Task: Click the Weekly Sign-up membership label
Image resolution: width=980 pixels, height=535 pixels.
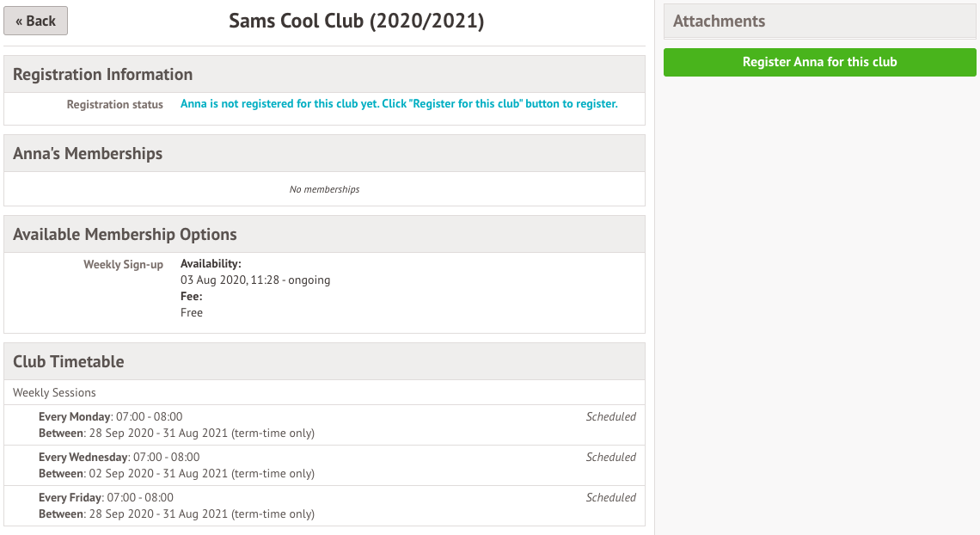Action: (x=123, y=265)
